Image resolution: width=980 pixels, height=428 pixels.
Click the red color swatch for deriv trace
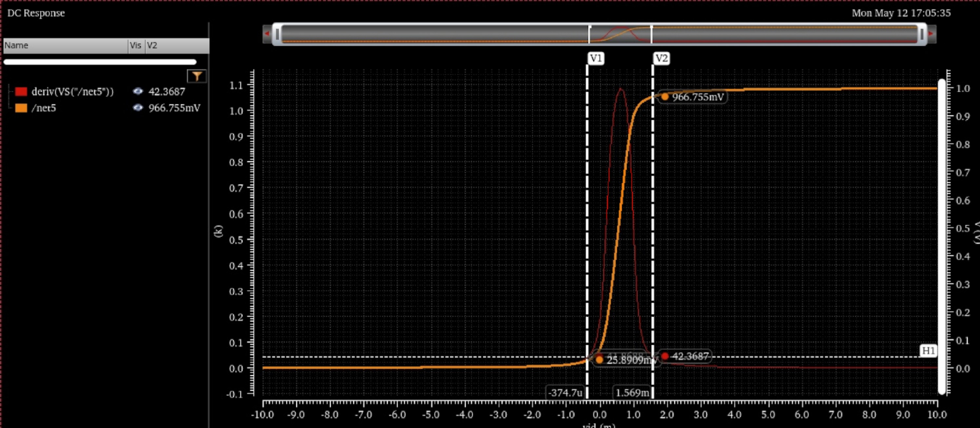21,92
